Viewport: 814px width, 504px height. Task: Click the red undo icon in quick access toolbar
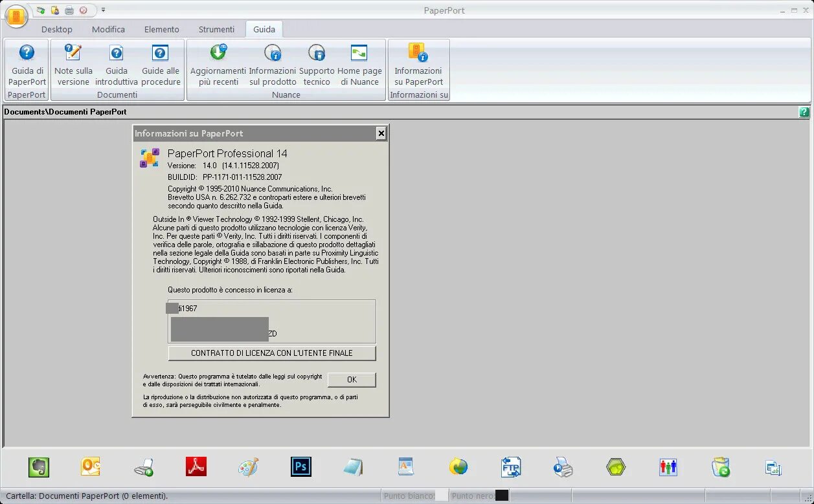(x=83, y=10)
